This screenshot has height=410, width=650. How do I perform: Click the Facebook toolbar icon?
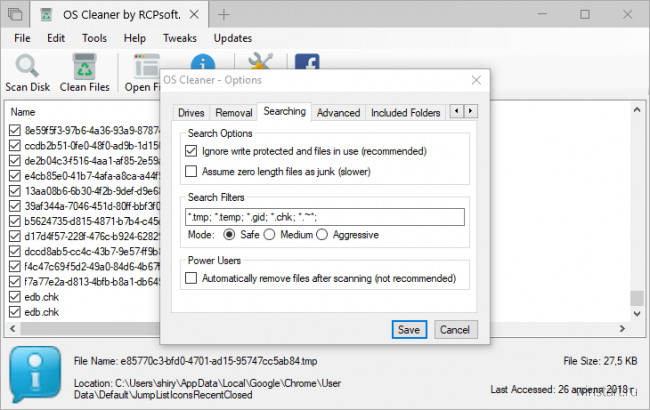[307, 61]
